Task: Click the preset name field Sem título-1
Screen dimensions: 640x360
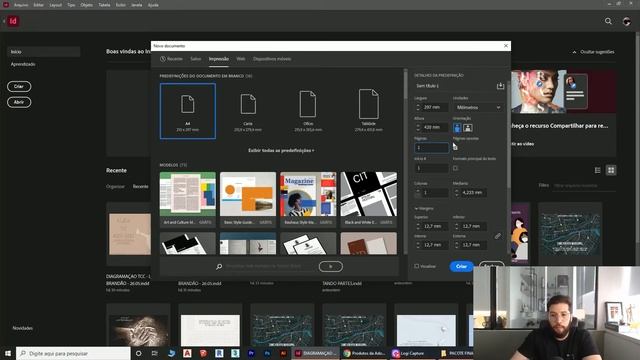Action: click(x=454, y=86)
